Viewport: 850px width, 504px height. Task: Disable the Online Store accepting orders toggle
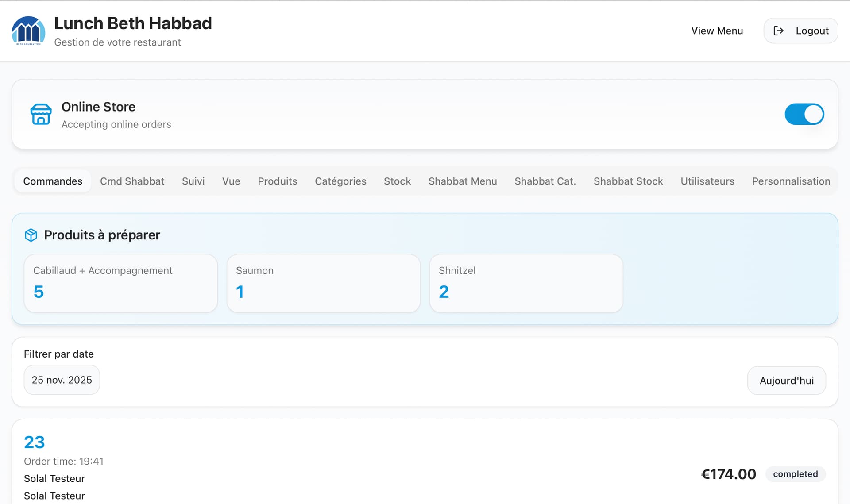[804, 114]
